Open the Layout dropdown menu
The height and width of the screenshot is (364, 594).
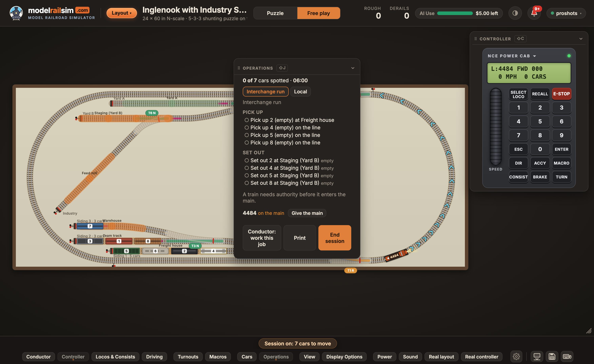[x=122, y=13]
